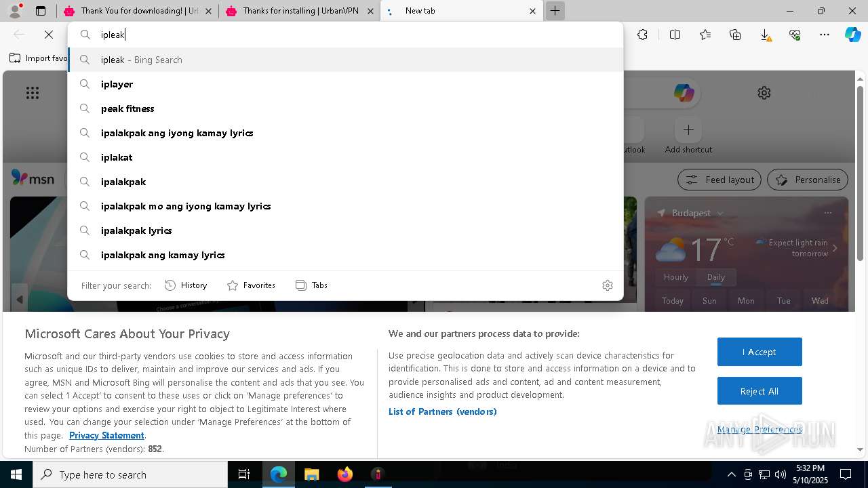
Task: Open the Privacy Statement link
Action: point(106,435)
